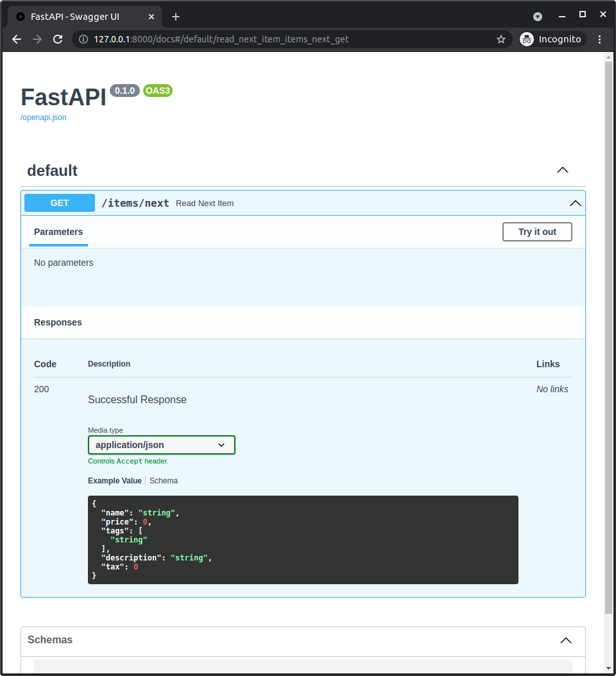Open Chrome three-dot menu
616x676 pixels.
point(600,39)
